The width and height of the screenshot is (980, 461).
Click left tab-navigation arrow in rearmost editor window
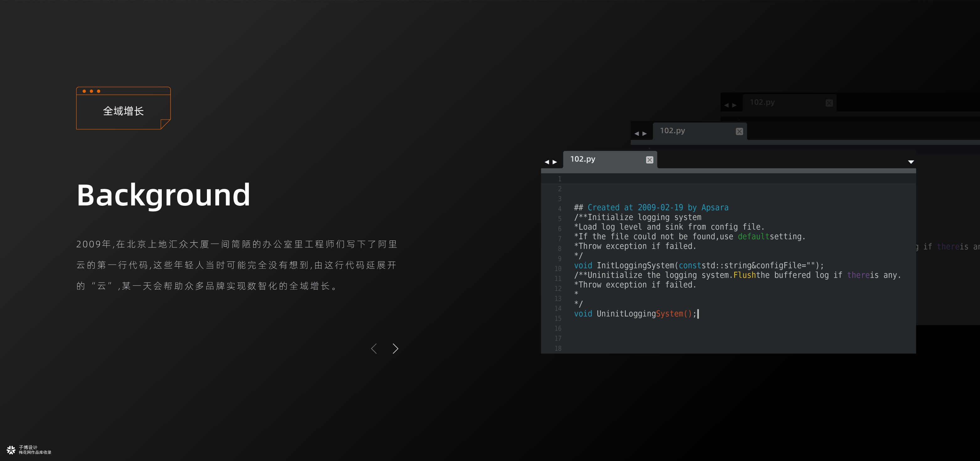point(726,105)
